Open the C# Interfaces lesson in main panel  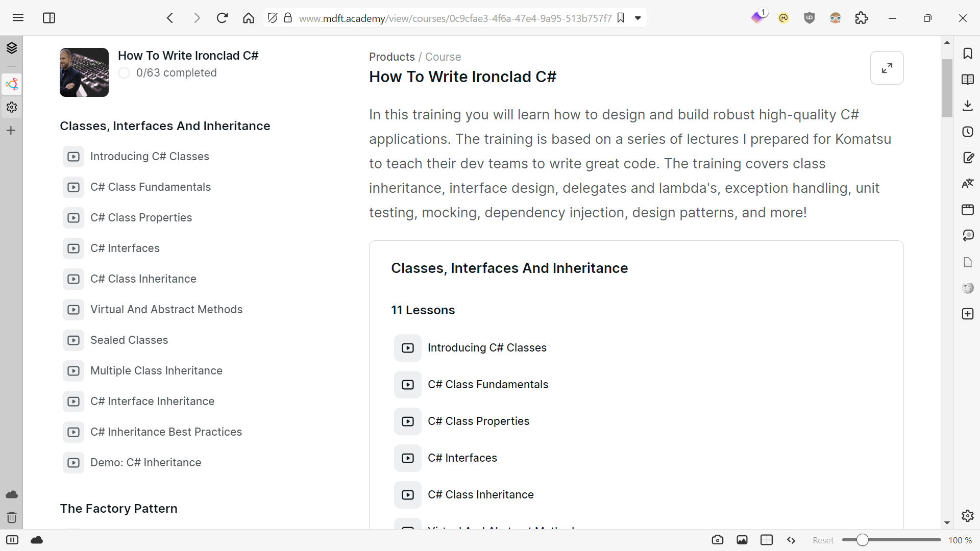point(462,458)
